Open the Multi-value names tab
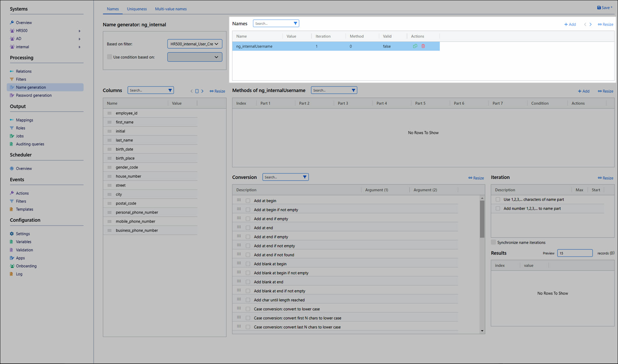 [x=171, y=9]
